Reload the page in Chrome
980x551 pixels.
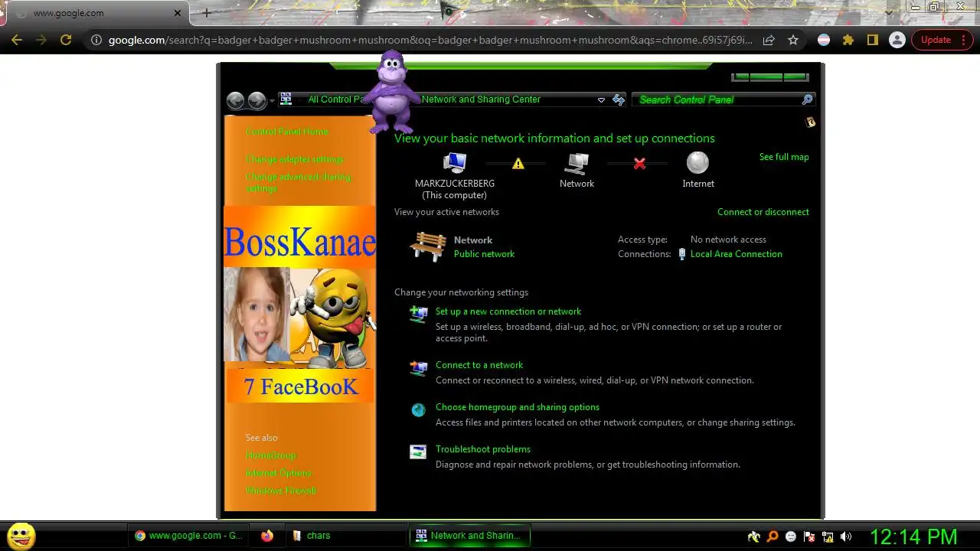[66, 40]
